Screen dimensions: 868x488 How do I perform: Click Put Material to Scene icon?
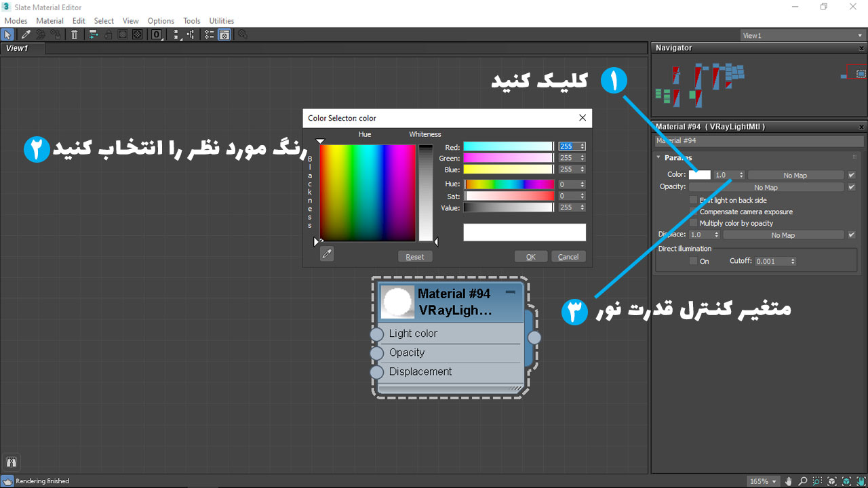pos(41,35)
